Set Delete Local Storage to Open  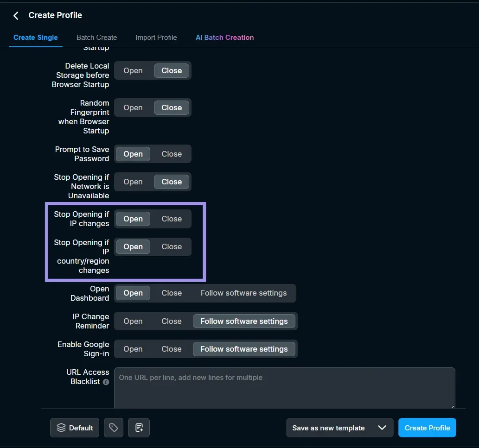click(x=133, y=70)
